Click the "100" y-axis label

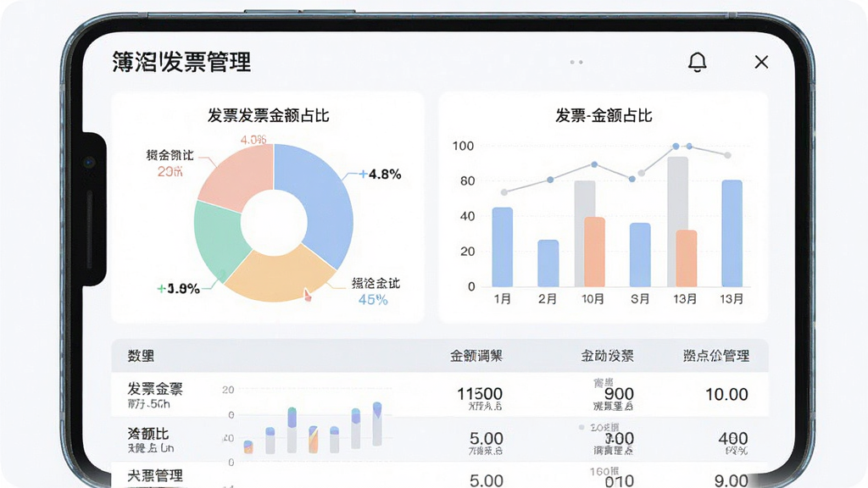463,146
